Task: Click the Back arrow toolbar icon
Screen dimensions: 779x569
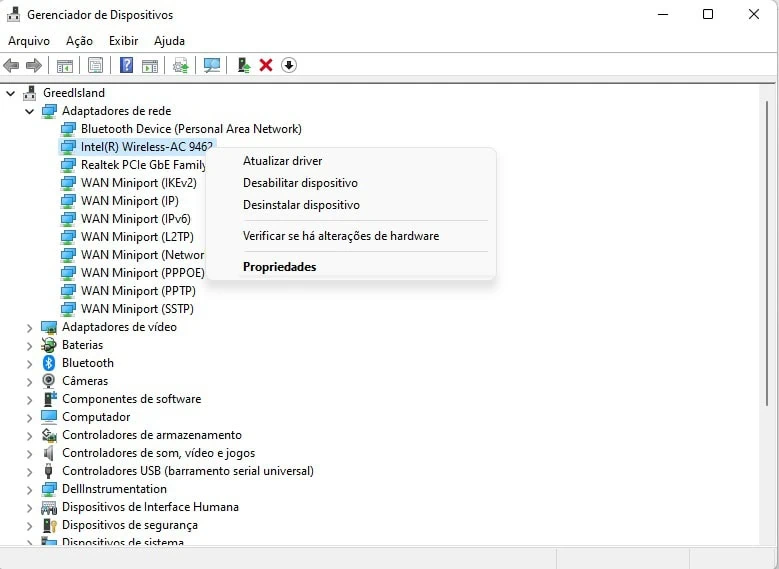Action: point(11,65)
